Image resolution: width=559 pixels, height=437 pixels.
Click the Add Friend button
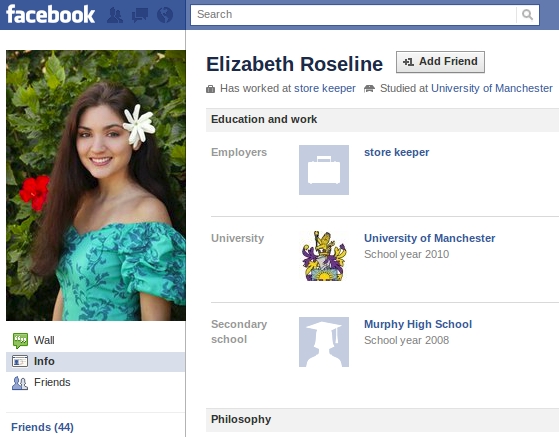point(440,62)
